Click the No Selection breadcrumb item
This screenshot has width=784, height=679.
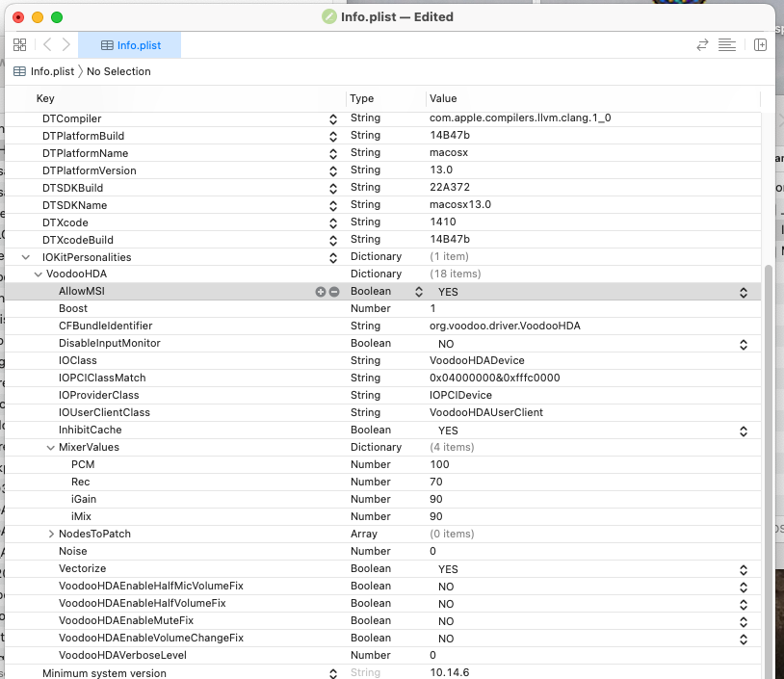pos(118,71)
